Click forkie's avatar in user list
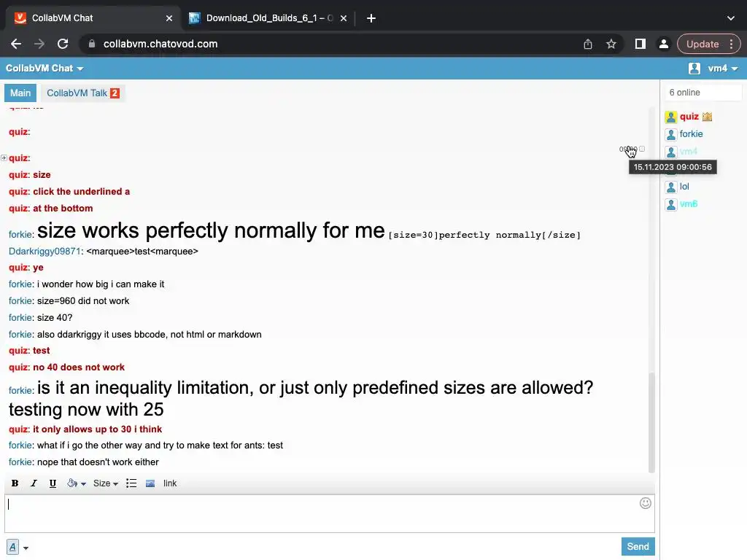The image size is (747, 560). point(671,134)
